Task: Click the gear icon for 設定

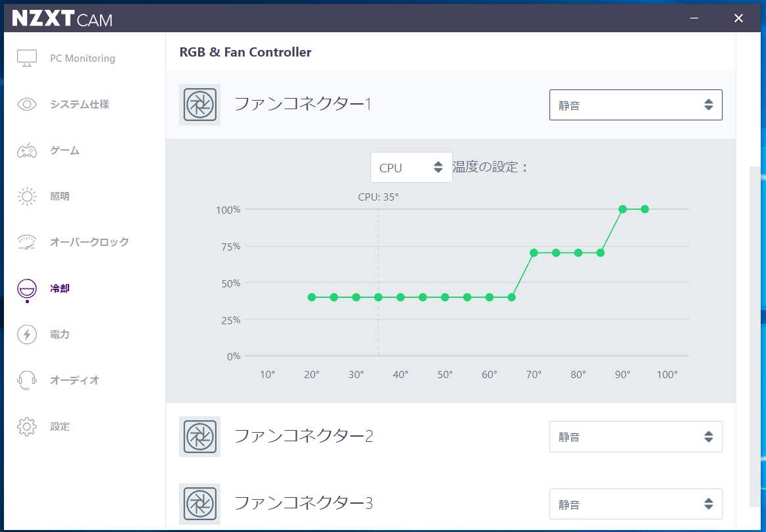Action: [27, 427]
